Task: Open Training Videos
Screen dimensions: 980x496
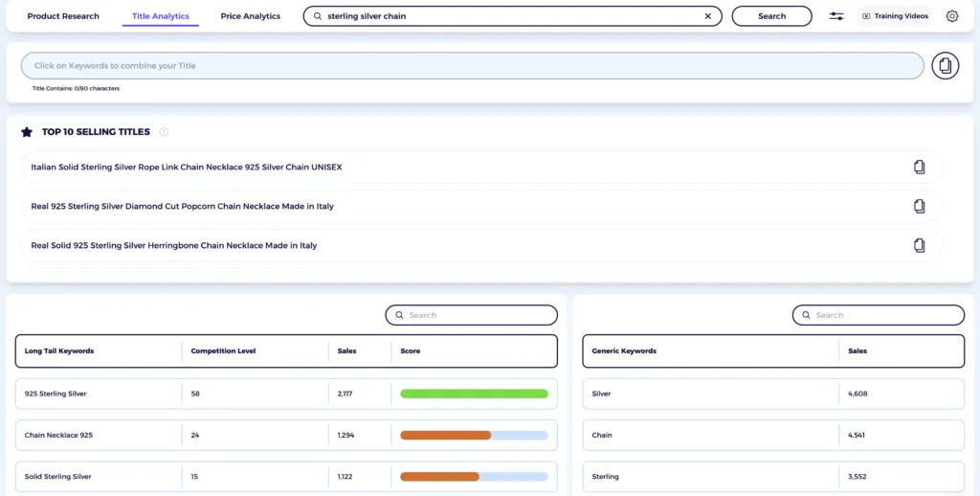Action: coord(895,16)
